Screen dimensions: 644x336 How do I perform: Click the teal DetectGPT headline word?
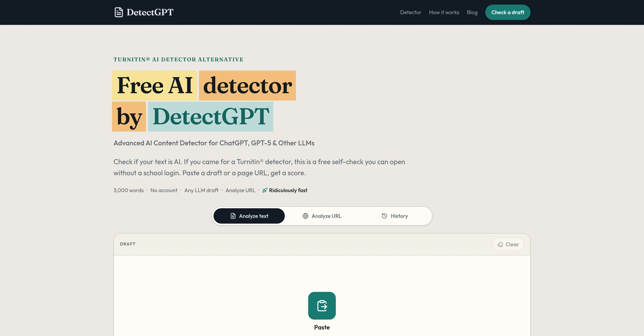(210, 117)
